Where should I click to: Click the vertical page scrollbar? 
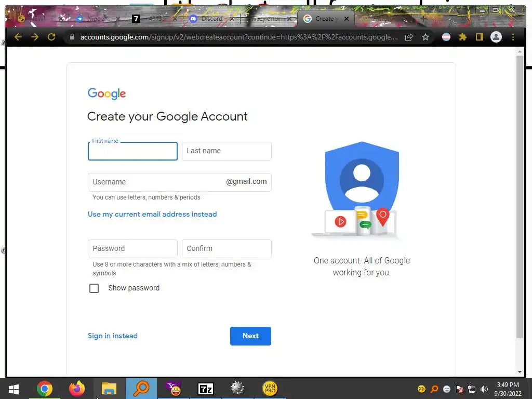click(x=520, y=197)
